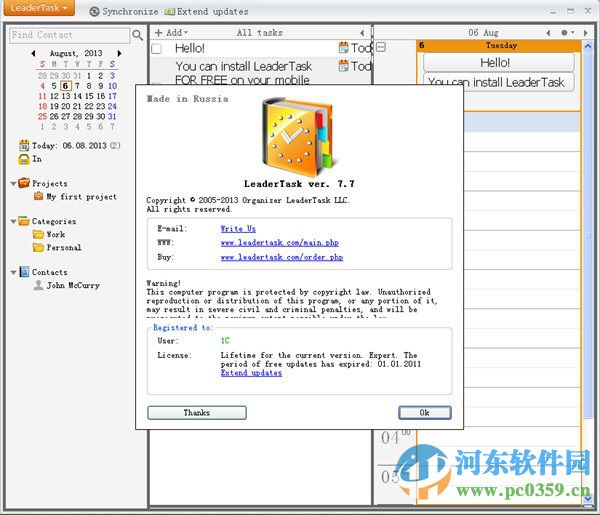Click the search magnifier icon
The height and width of the screenshot is (515, 600).
[x=137, y=35]
